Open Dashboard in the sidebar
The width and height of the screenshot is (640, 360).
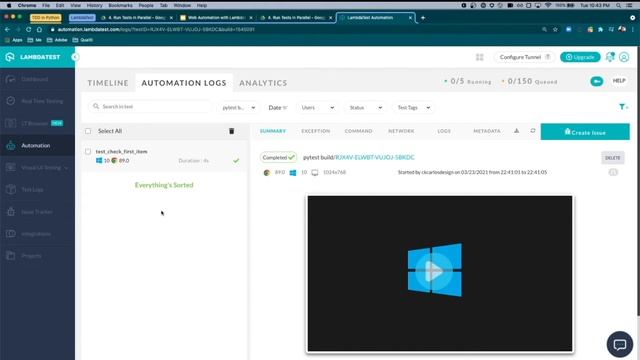pyautogui.click(x=35, y=79)
